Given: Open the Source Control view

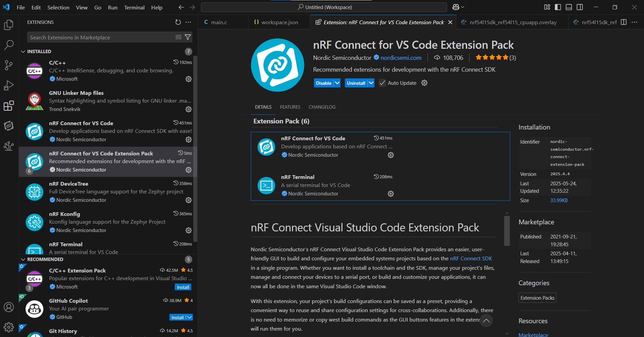Looking at the screenshot, I should click(9, 65).
